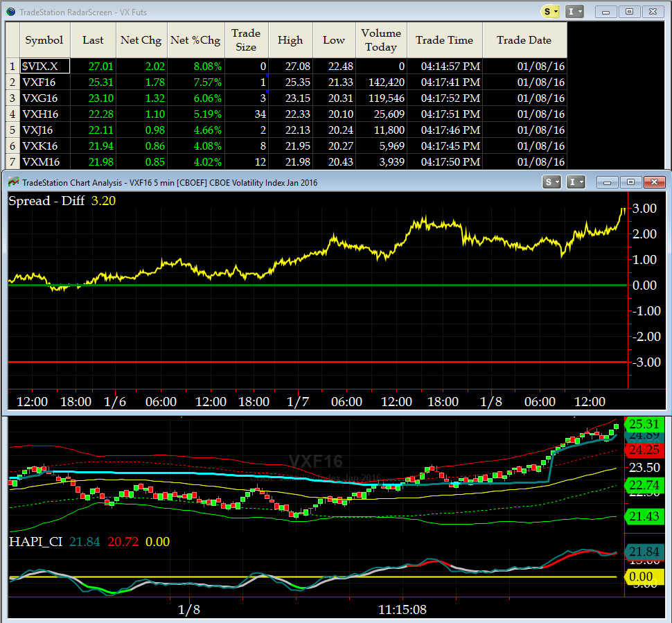Click the 11:15:08 time axis label
The image size is (672, 623).
pos(403,609)
